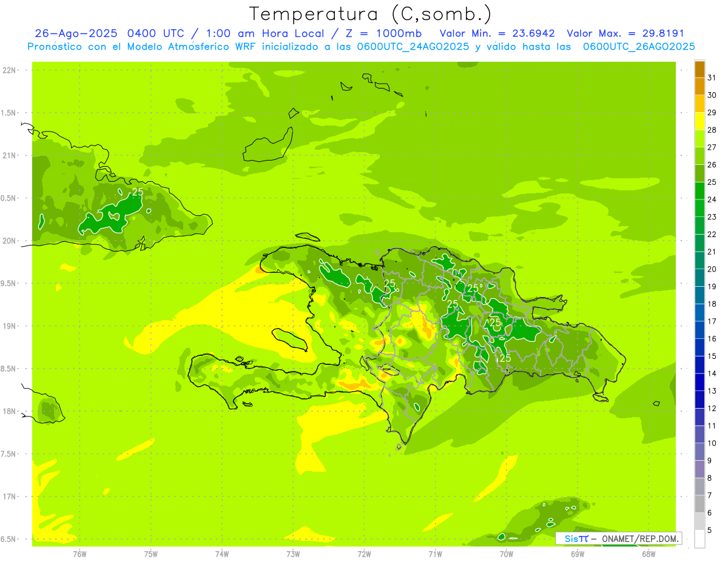Click the '25' value on the color scale
The height and width of the screenshot is (562, 728).
click(x=712, y=182)
